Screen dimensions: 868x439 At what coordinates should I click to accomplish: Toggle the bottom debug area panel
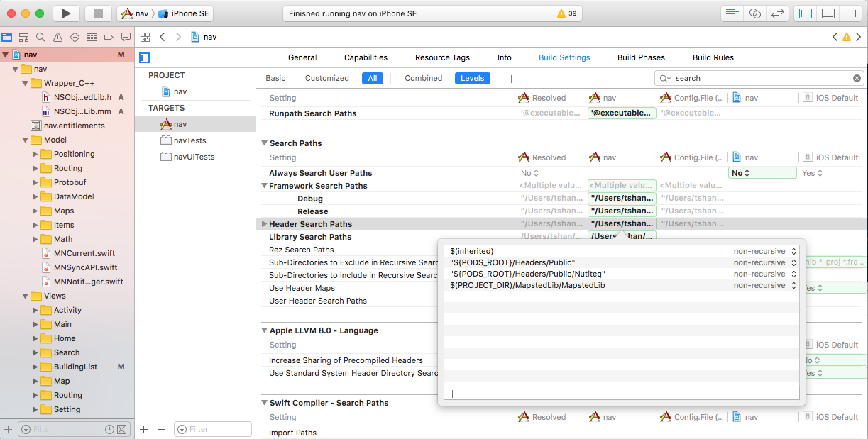pyautogui.click(x=828, y=13)
